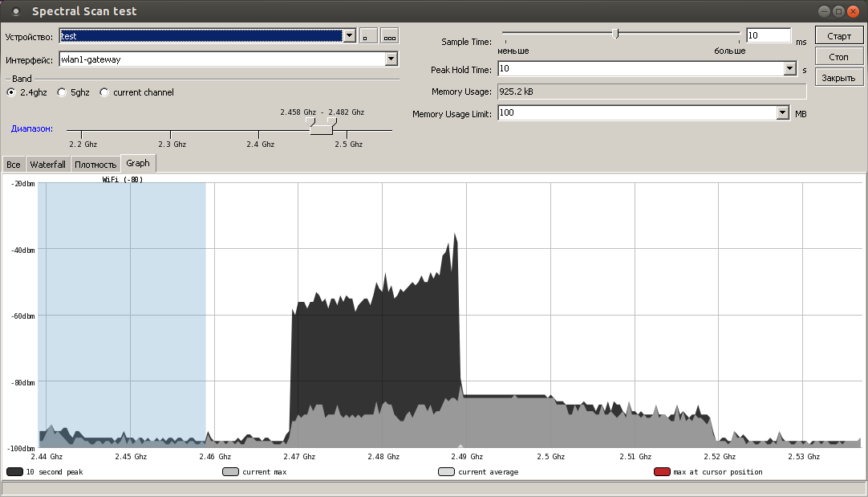Click the Стоп button
868x497 pixels.
(x=839, y=56)
